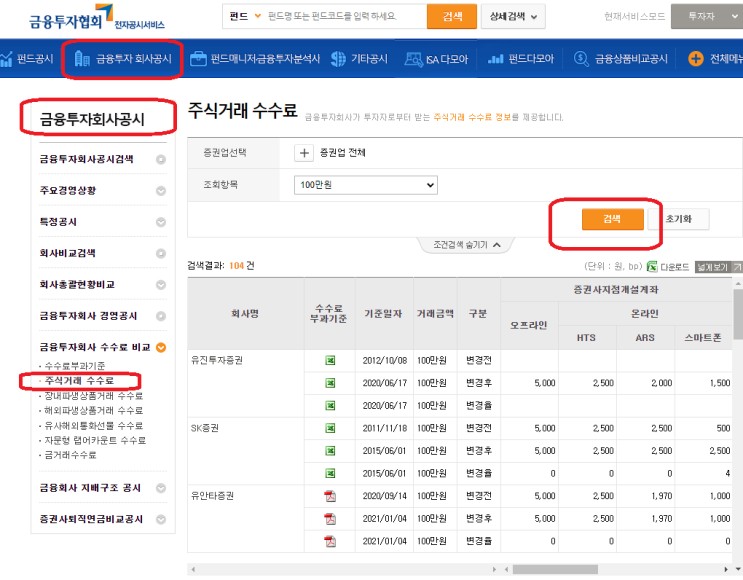Collapse the 금융투자회사 수수료 비교 section
This screenshot has height=580, width=743.
161,347
